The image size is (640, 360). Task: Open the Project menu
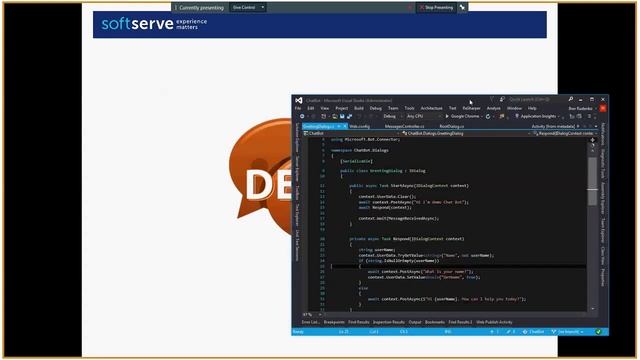point(342,108)
